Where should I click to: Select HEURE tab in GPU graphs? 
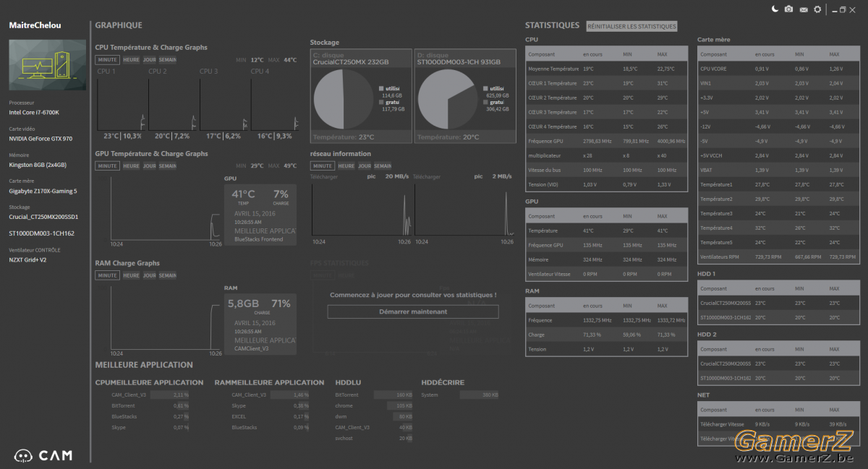(131, 165)
